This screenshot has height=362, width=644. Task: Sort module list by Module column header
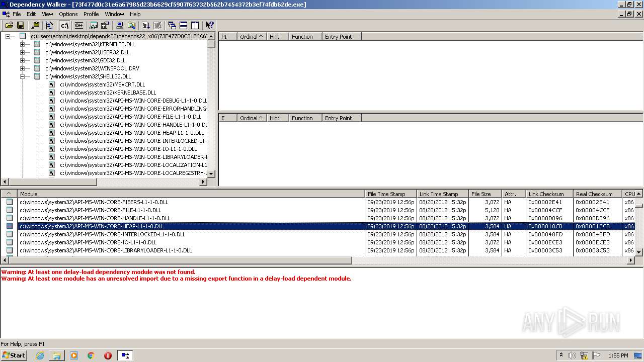[191, 194]
